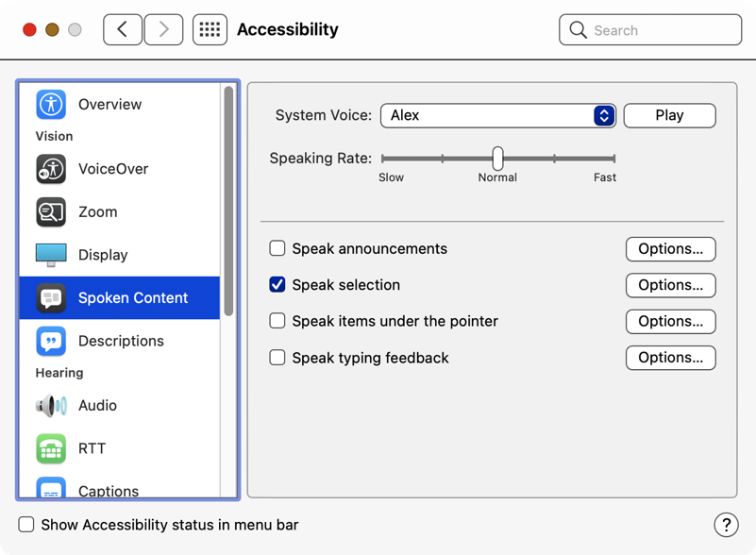
Task: Select Captions in the sidebar list
Action: (x=109, y=491)
